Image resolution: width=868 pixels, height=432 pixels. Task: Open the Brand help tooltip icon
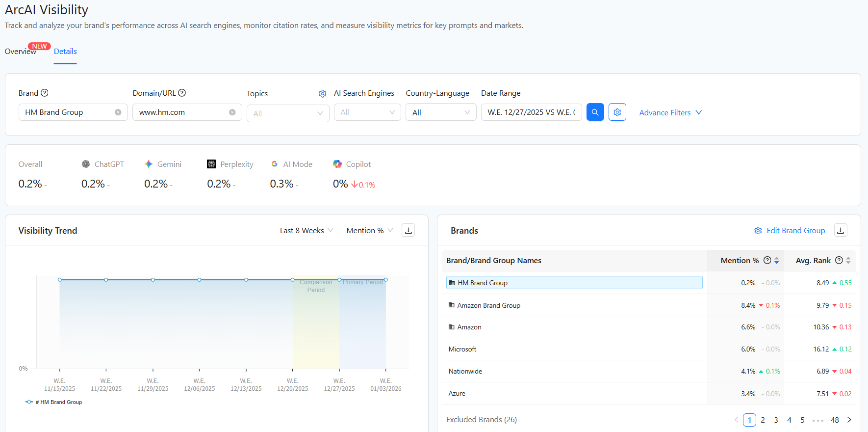45,93
